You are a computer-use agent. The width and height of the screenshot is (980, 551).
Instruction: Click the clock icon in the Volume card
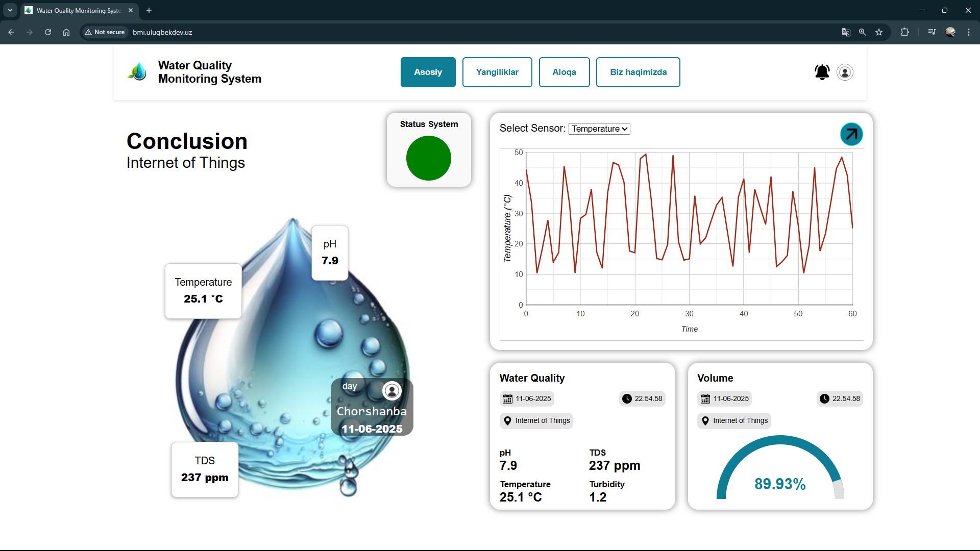[x=825, y=398]
